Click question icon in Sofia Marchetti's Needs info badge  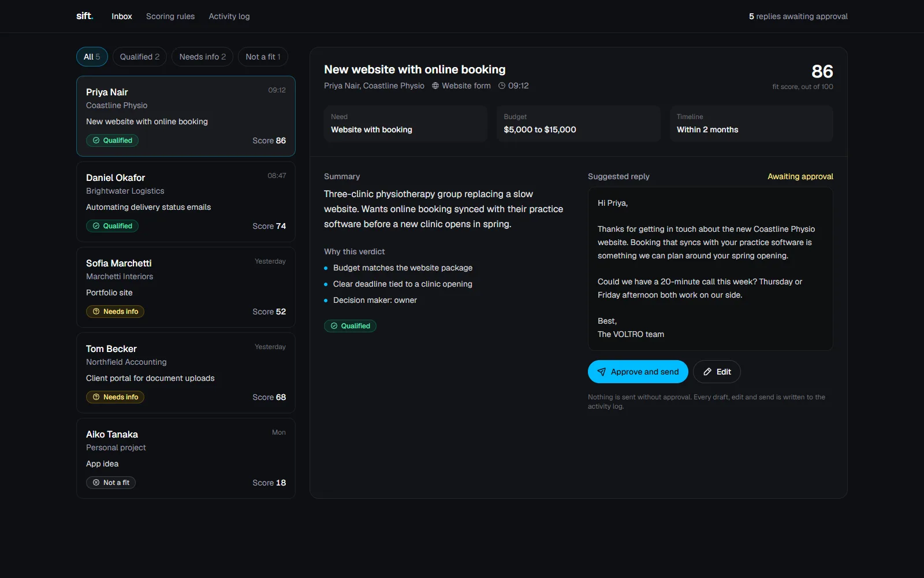click(x=96, y=312)
